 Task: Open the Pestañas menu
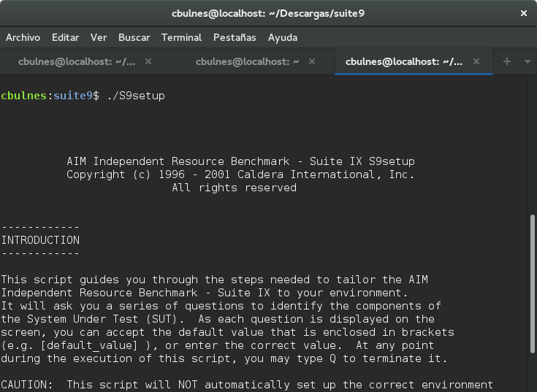(235, 37)
